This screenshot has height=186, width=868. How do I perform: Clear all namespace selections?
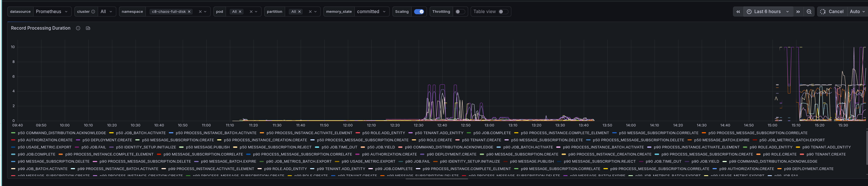200,11
